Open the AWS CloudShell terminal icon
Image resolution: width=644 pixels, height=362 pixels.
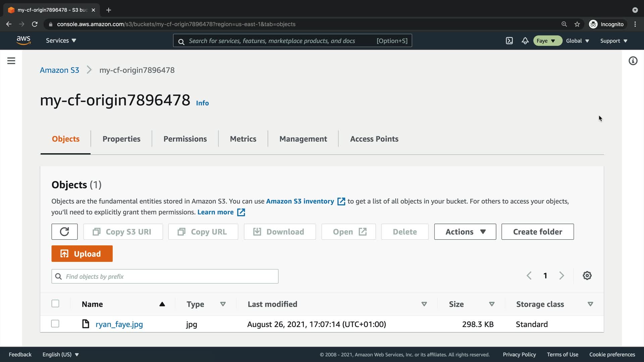point(509,41)
